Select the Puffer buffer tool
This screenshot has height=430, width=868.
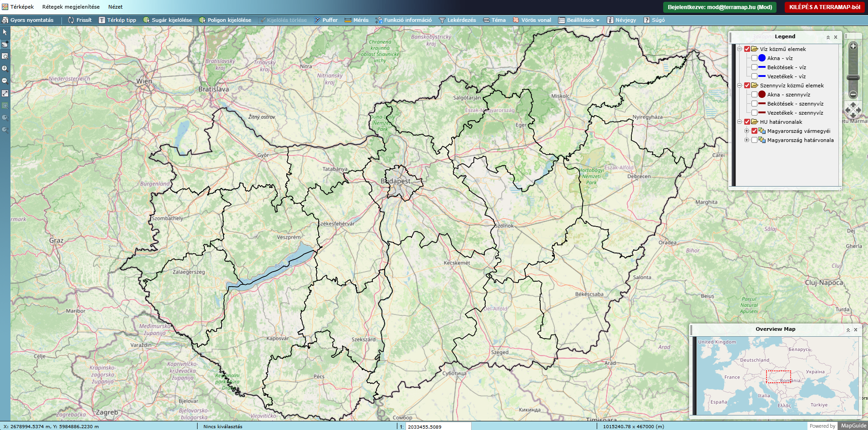coord(326,20)
